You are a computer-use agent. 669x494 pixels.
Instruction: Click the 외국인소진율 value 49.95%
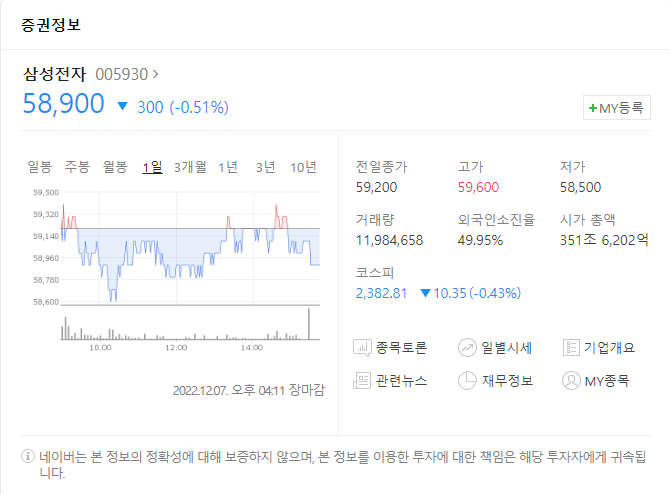(480, 240)
